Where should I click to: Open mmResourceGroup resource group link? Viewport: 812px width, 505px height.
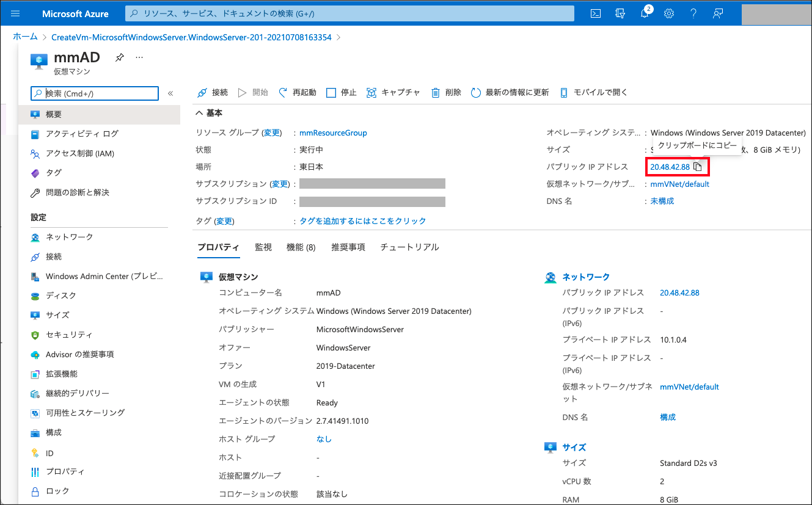(333, 133)
